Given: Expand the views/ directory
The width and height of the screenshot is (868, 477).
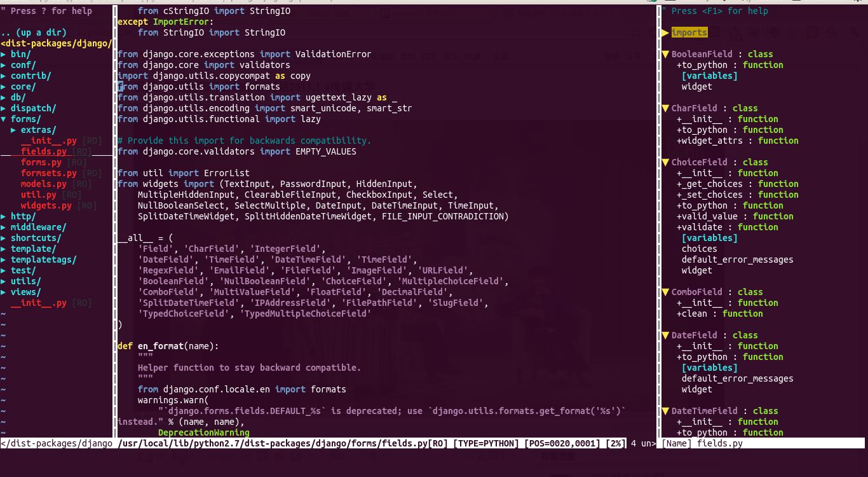Looking at the screenshot, I should click(x=4, y=293).
